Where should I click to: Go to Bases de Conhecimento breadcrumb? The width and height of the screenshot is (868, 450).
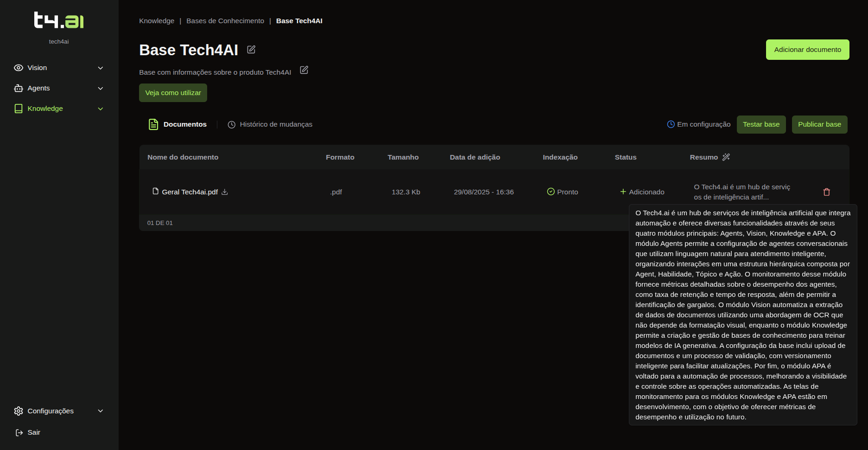[x=225, y=21]
